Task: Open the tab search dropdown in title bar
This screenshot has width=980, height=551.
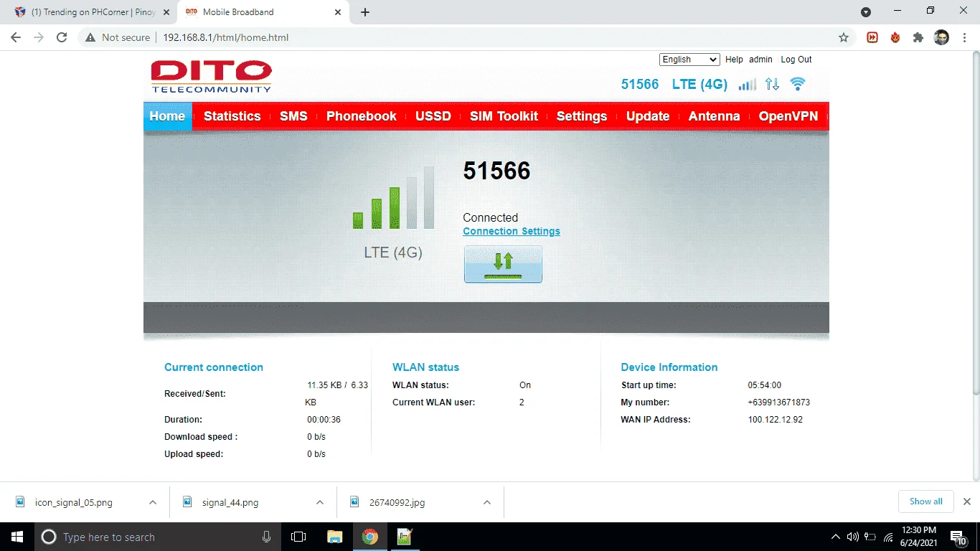Action: (866, 12)
